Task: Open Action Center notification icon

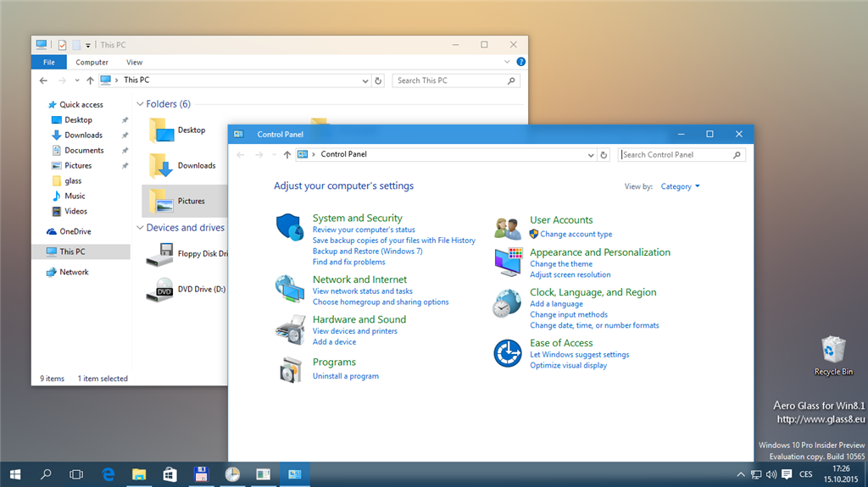Action: tap(787, 474)
